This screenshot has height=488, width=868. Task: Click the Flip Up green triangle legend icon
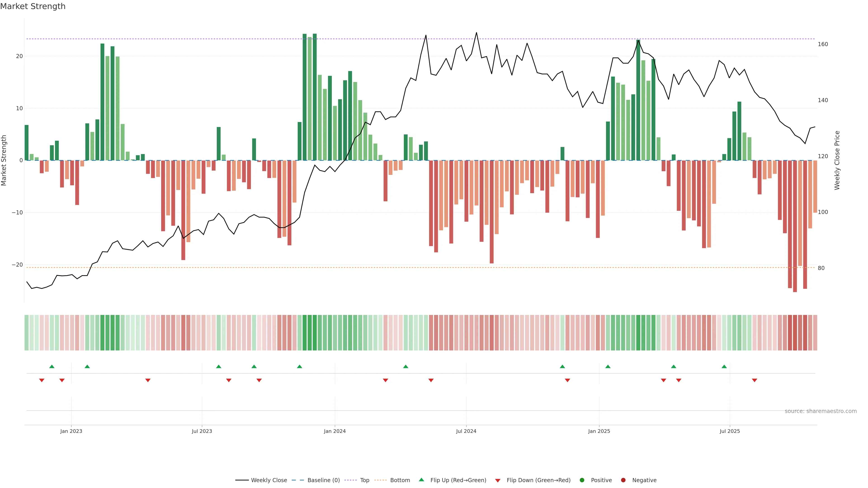pyautogui.click(x=421, y=480)
